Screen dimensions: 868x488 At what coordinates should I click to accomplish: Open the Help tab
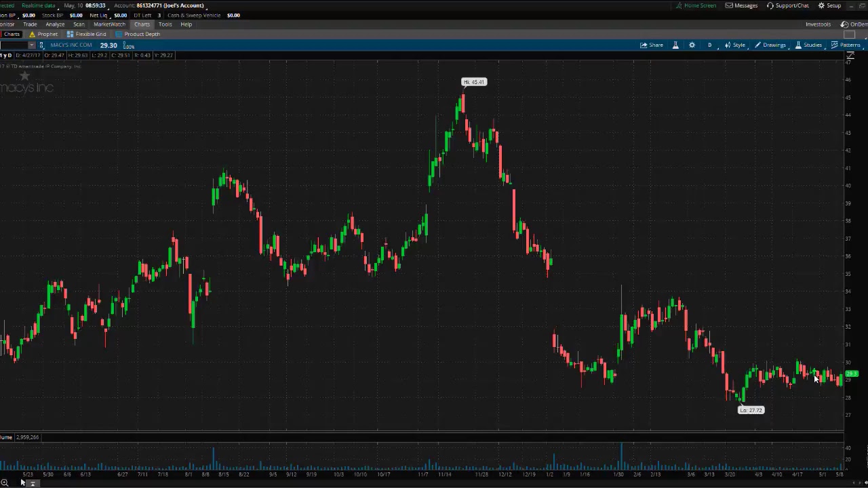(186, 24)
